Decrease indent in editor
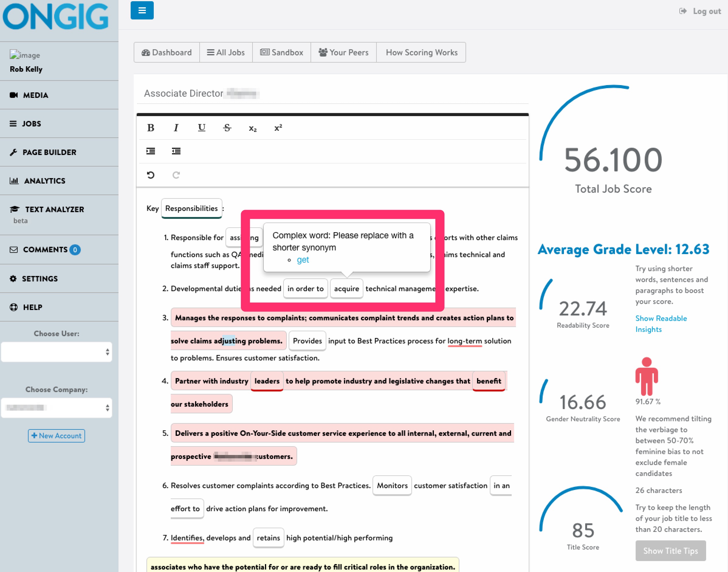The height and width of the screenshot is (572, 728). pos(176,151)
